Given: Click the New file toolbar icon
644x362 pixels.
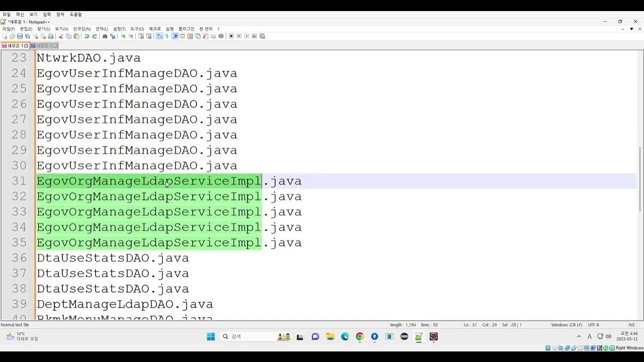Looking at the screenshot, I should click(5, 36).
